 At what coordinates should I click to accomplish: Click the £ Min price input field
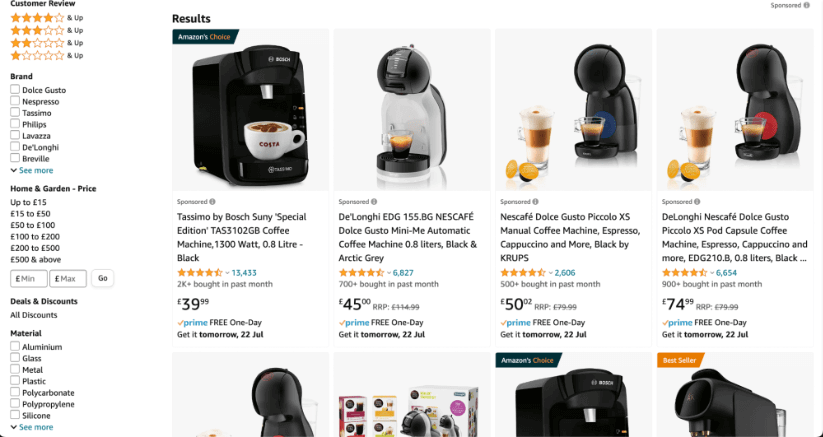29,279
